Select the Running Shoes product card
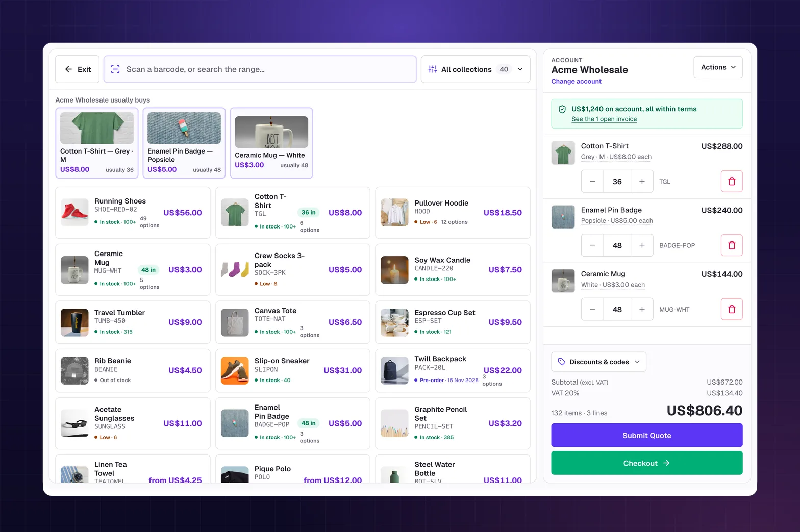800x532 pixels. click(133, 213)
